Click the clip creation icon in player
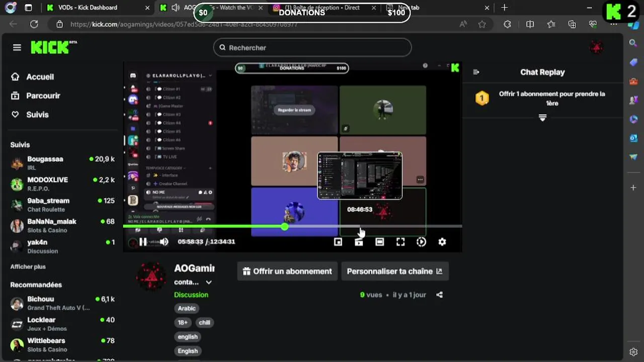The height and width of the screenshot is (362, 644). tap(359, 242)
